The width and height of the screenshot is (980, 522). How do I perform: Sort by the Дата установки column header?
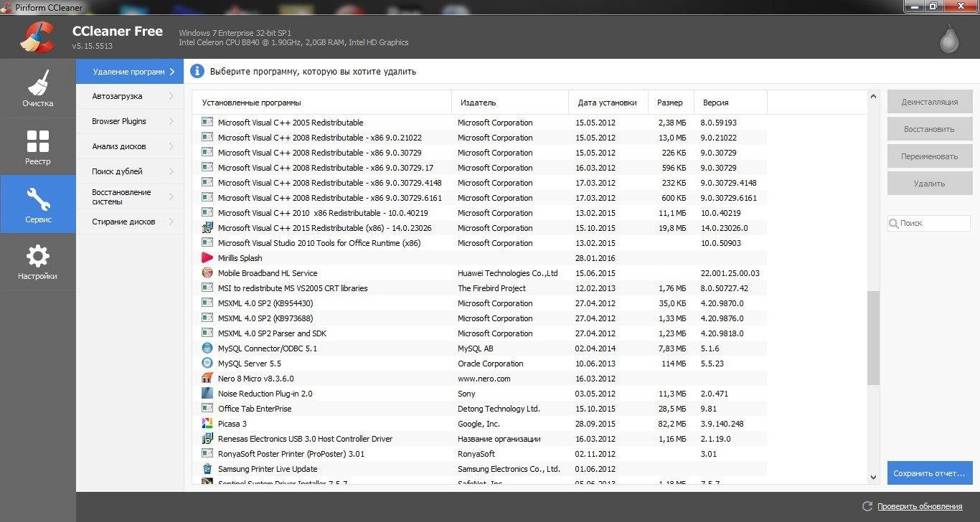click(608, 103)
